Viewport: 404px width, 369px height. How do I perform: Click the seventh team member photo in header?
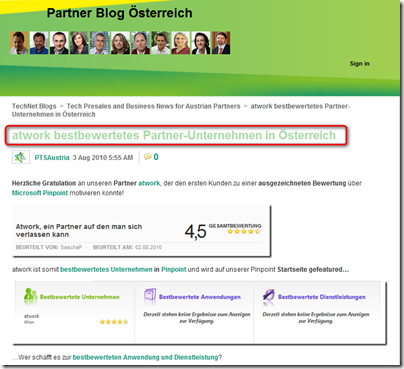point(140,43)
